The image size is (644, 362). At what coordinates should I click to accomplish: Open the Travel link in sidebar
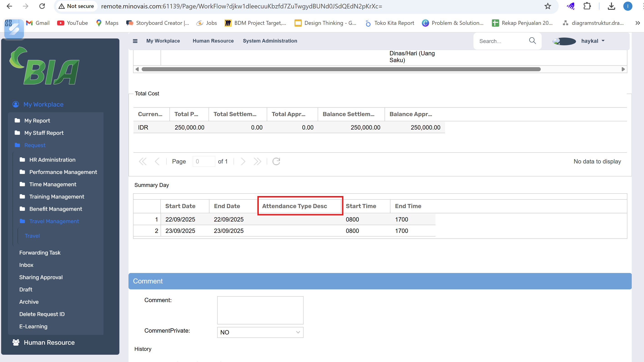[x=32, y=236]
